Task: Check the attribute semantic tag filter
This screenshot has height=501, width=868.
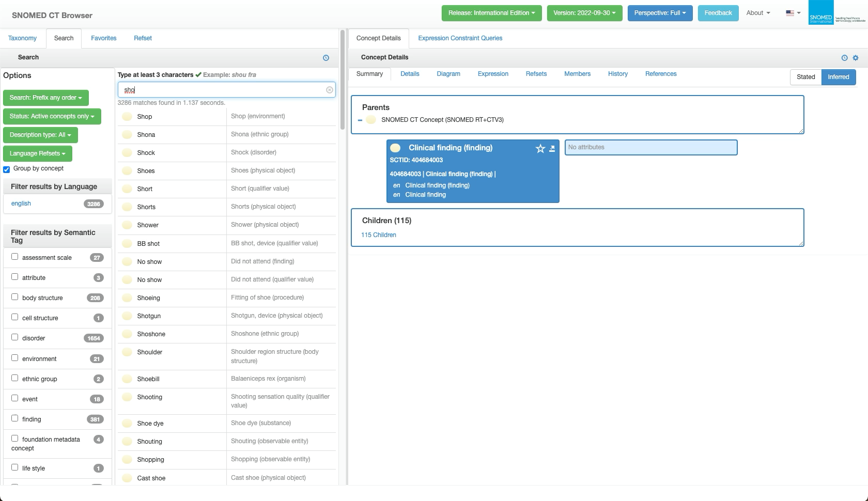Action: 15,277
